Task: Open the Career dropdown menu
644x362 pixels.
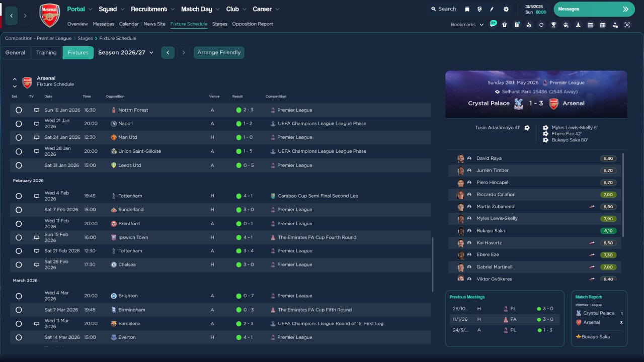Action: [x=266, y=9]
